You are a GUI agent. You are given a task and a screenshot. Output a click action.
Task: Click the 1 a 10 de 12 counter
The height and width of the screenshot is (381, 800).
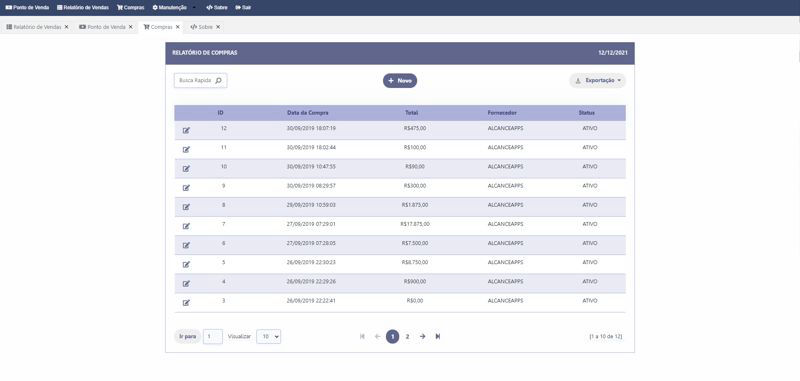coord(606,337)
